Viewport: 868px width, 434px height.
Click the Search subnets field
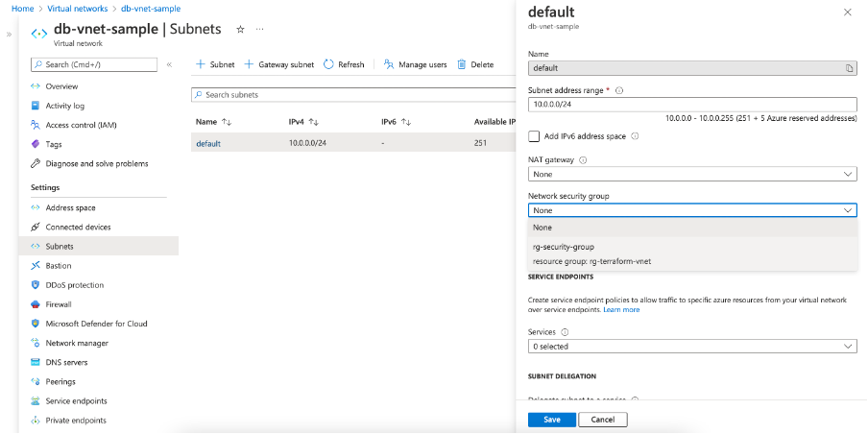(x=353, y=95)
